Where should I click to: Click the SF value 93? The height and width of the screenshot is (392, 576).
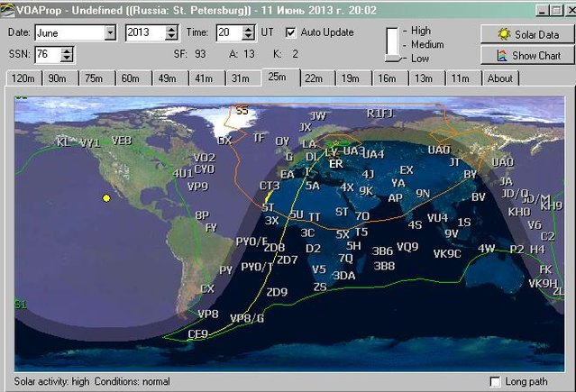coord(200,54)
